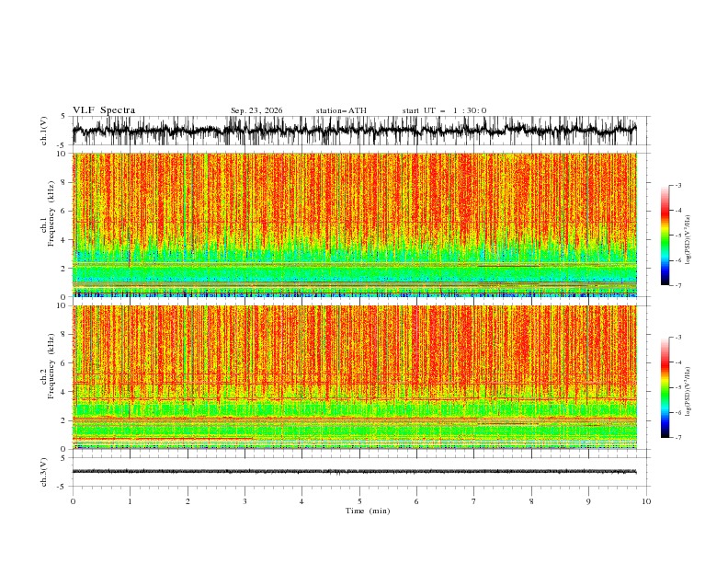
Task: Click the ch.3 voltage waveform trace
Action: coord(355,472)
